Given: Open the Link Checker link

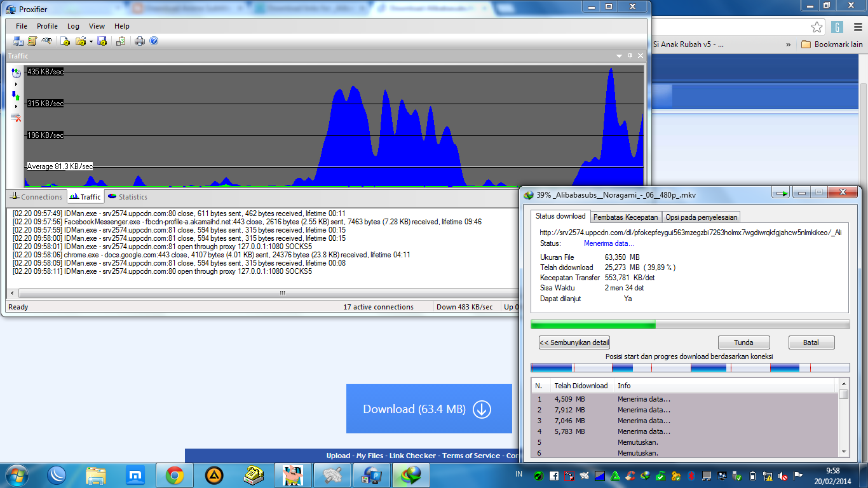Looking at the screenshot, I should coord(412,456).
